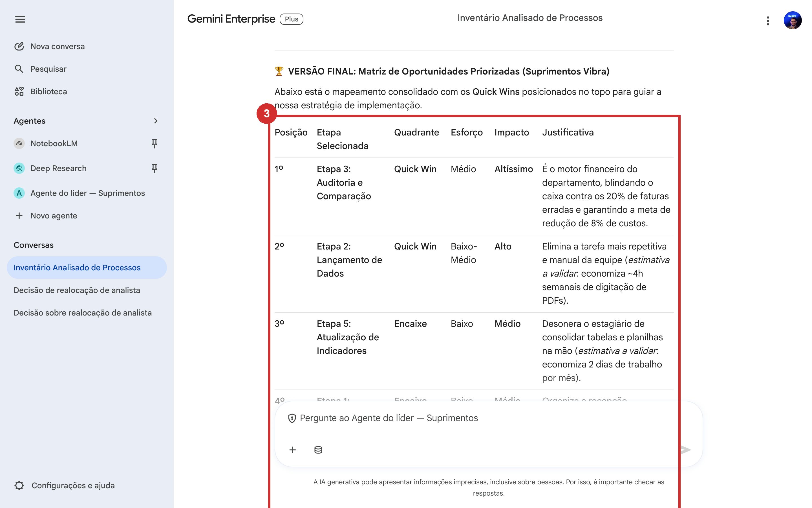Viewport: 812px width, 508px height.
Task: Click the trophy emoji in heading
Action: [x=279, y=71]
